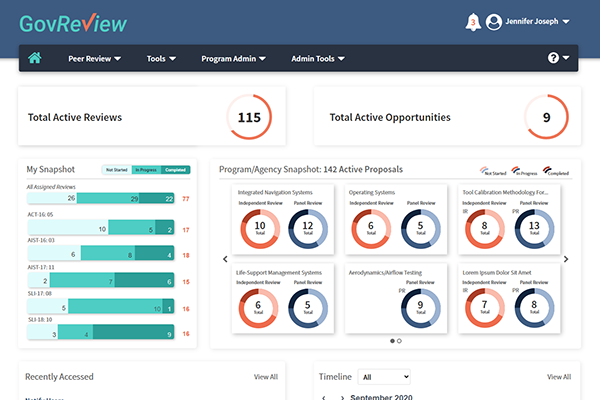
Task: Toggle Not Started filter in My Snapshot
Action: [117, 170]
